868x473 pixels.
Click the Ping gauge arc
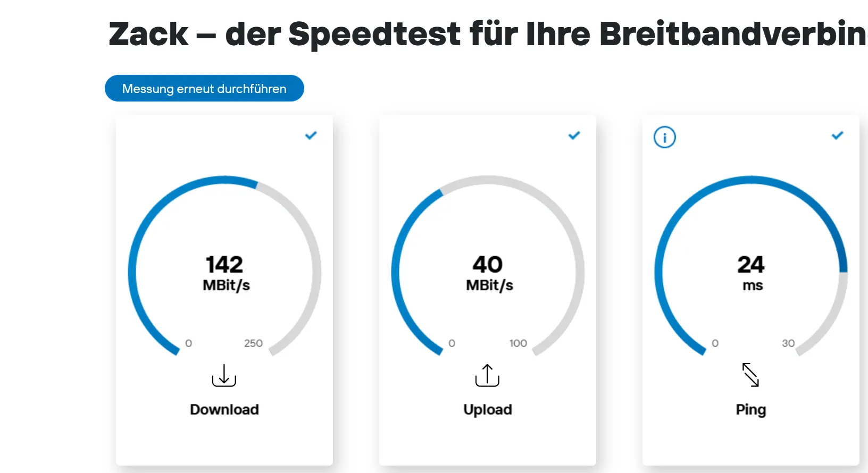coord(659,271)
